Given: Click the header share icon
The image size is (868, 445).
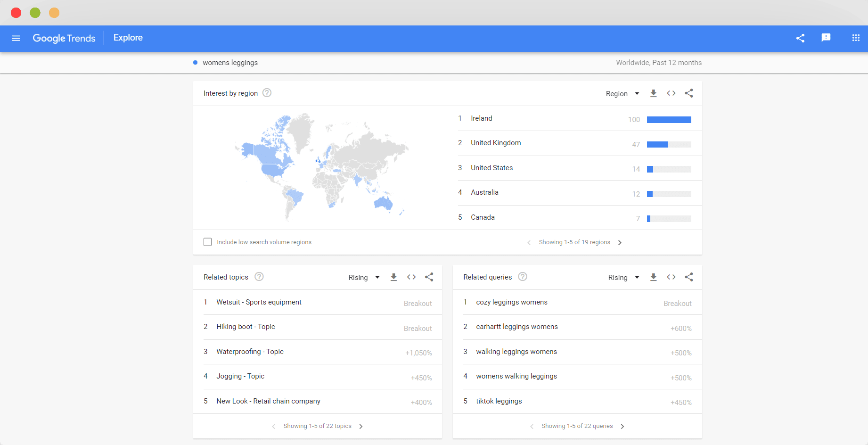Looking at the screenshot, I should click(x=800, y=38).
